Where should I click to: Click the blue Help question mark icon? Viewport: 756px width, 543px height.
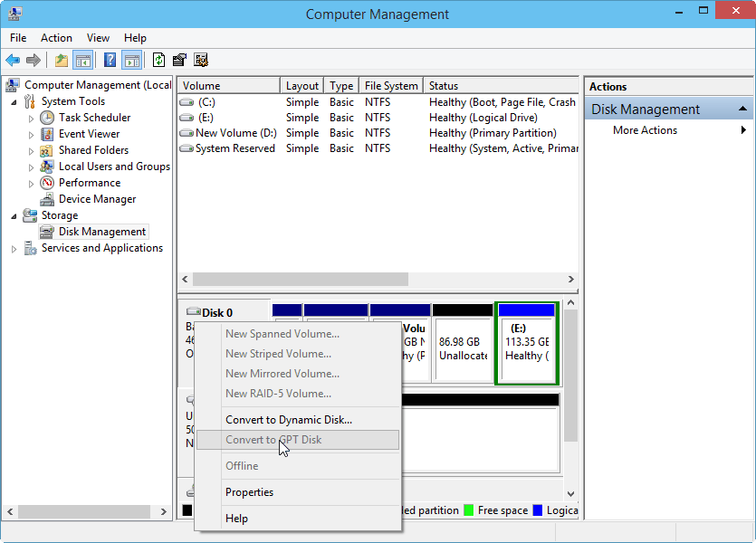click(110, 61)
